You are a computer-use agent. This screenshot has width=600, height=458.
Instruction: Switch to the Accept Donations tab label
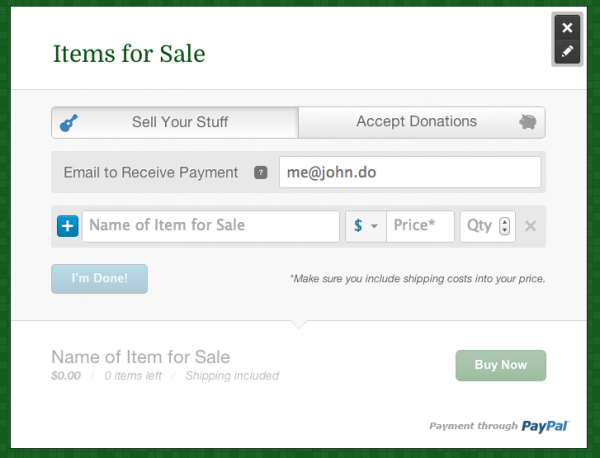click(x=416, y=122)
